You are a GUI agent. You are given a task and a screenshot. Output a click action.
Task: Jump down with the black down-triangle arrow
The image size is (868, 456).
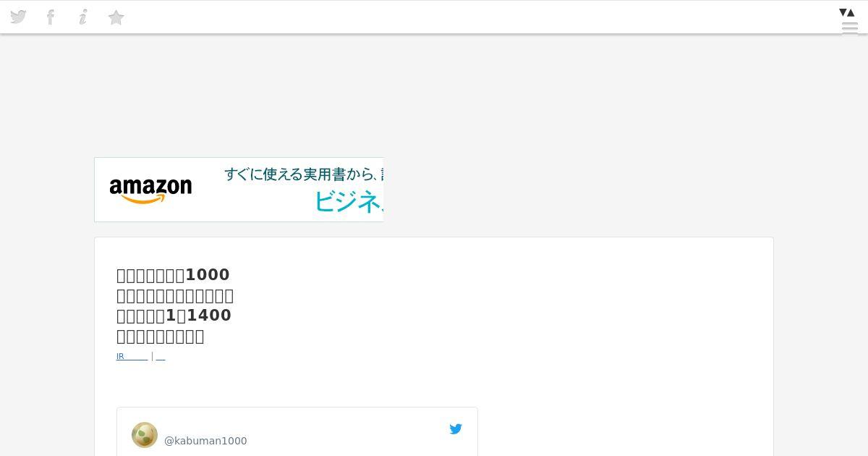[x=843, y=12]
